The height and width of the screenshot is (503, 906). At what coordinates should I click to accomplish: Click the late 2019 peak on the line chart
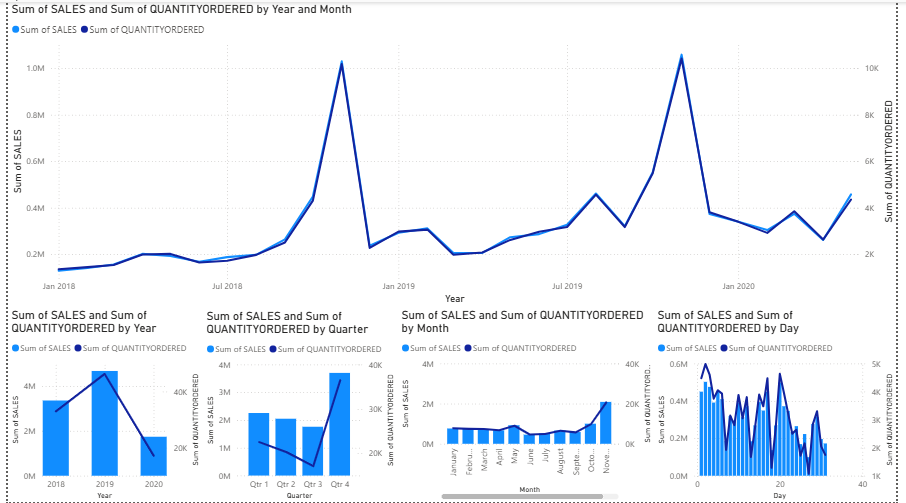click(681, 57)
